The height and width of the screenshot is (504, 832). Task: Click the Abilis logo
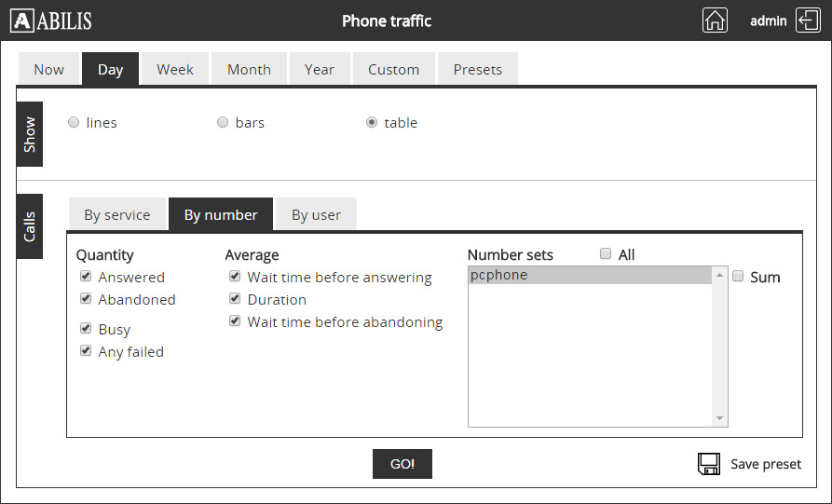pyautogui.click(x=51, y=20)
